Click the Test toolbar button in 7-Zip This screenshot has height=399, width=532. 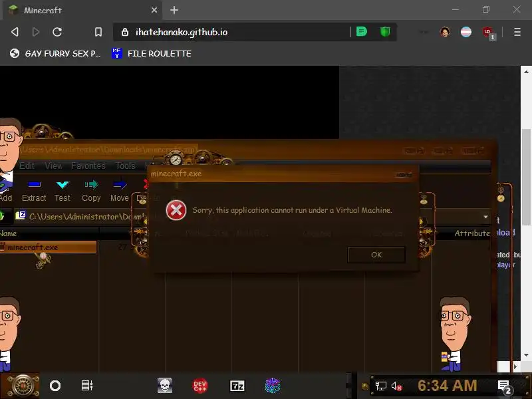tap(63, 191)
